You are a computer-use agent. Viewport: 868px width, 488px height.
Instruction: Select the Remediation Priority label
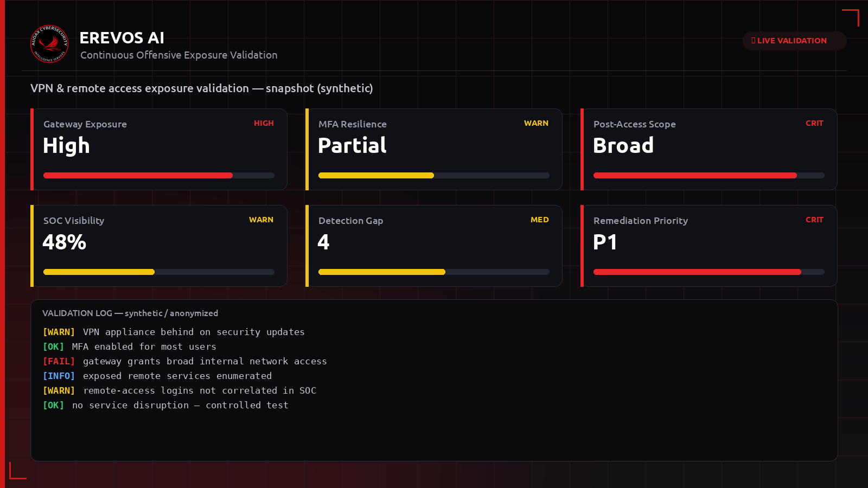(641, 221)
